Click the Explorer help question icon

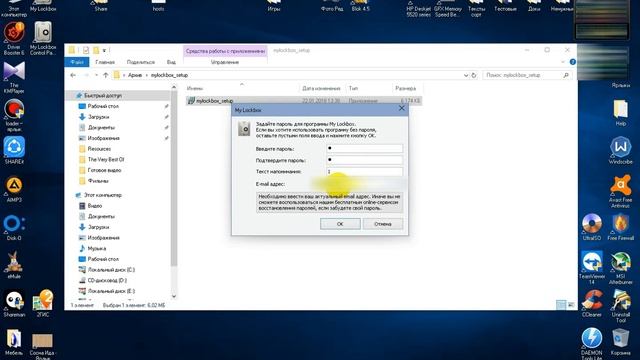573,62
